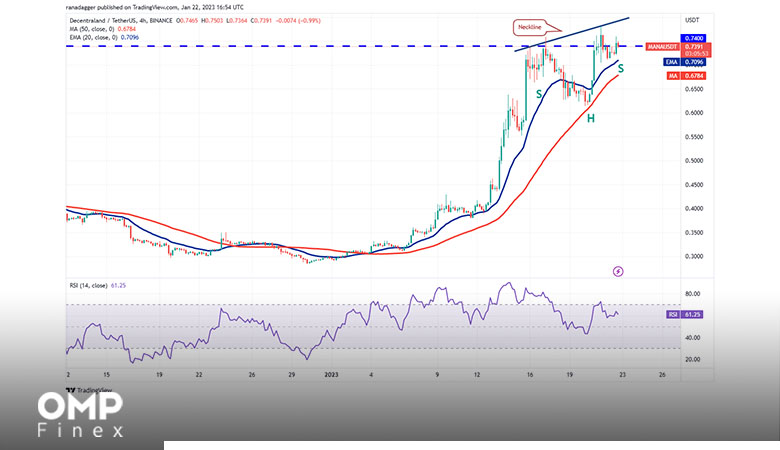Click the 0.5000 price axis value
This screenshot has height=450, width=780.
pyautogui.click(x=694, y=161)
